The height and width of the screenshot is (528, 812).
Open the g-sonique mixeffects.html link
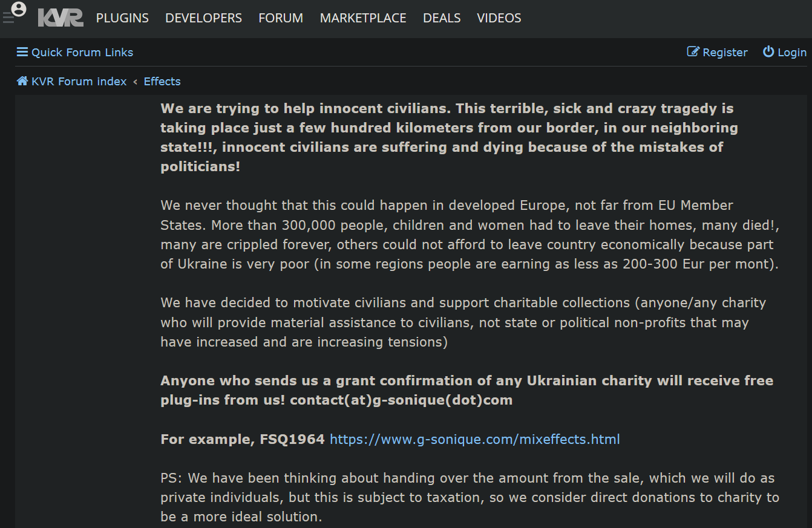(475, 439)
